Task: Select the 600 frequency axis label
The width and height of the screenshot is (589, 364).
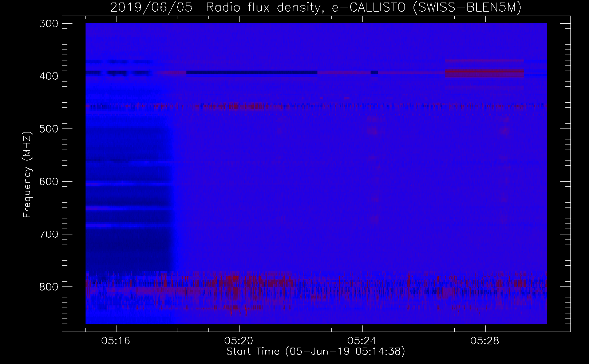Action: coord(48,181)
